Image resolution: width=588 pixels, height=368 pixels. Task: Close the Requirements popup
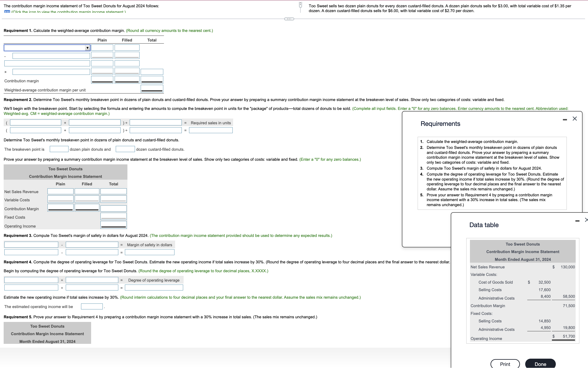click(575, 119)
